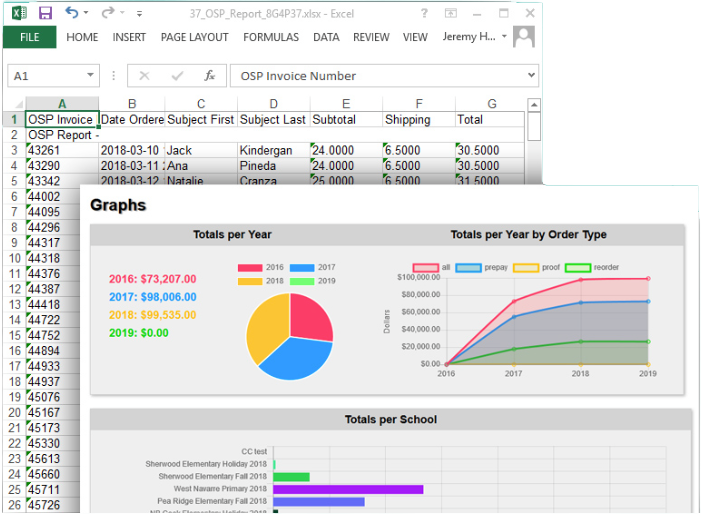This screenshot has height=517, width=703.
Task: Click the user account avatar picture
Action: [524, 37]
